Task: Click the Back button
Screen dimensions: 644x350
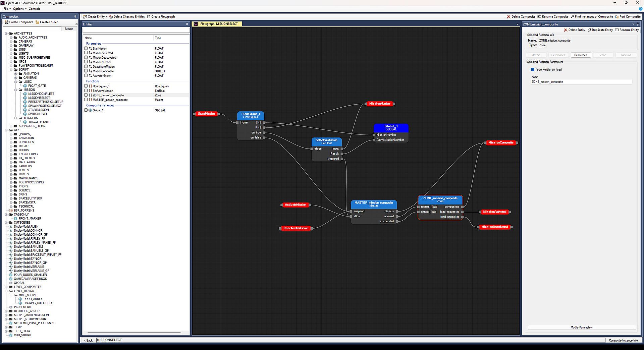Action: coord(89,340)
